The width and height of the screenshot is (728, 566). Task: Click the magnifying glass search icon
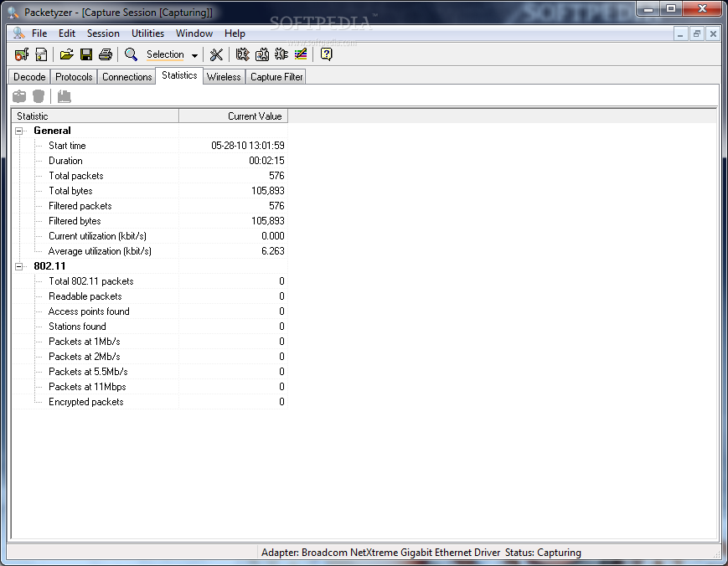tap(131, 54)
